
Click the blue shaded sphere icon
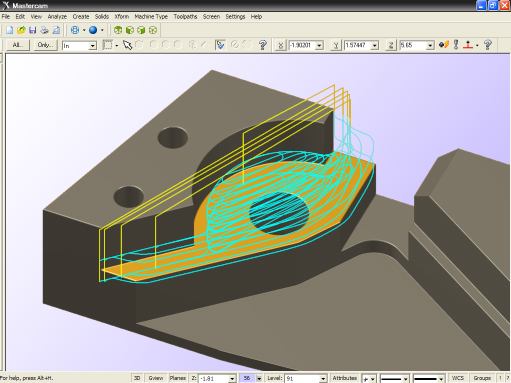pos(93,30)
